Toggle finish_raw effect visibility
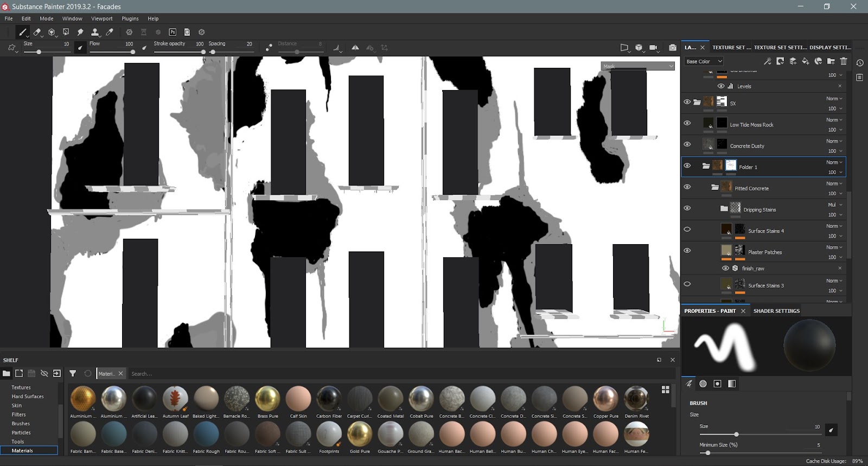Image resolution: width=868 pixels, height=466 pixels. pos(725,268)
